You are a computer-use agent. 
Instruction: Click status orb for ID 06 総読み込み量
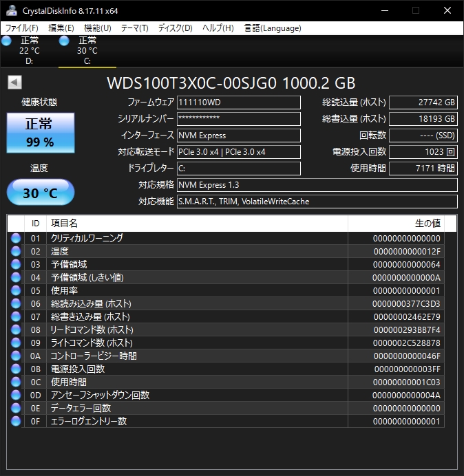16,303
